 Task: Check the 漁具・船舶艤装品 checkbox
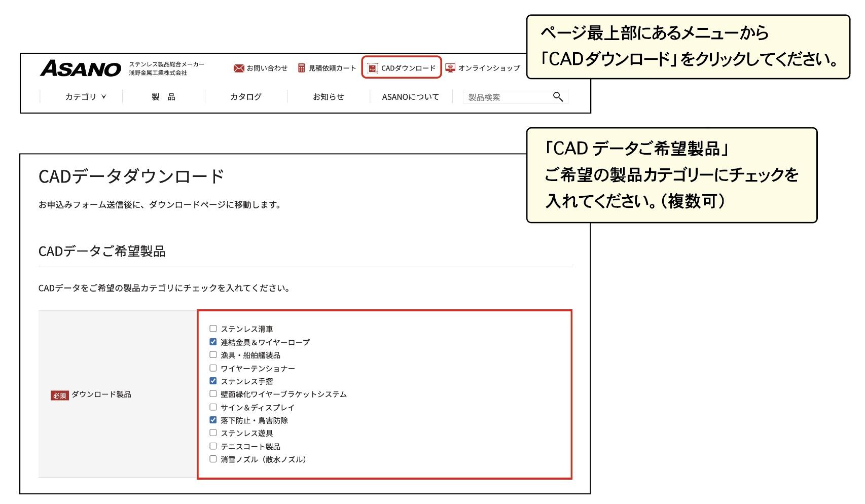coord(213,355)
